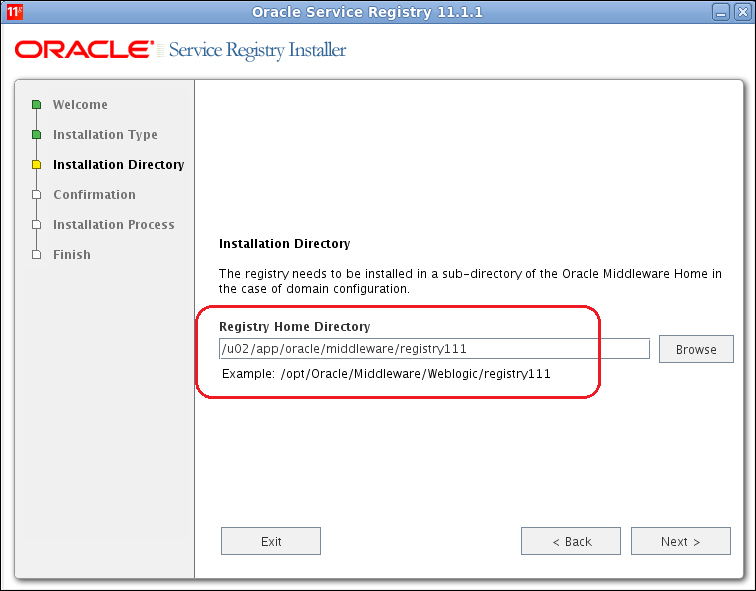Click the green Installation Type step marker
This screenshot has height=591, width=756.
coord(37,134)
